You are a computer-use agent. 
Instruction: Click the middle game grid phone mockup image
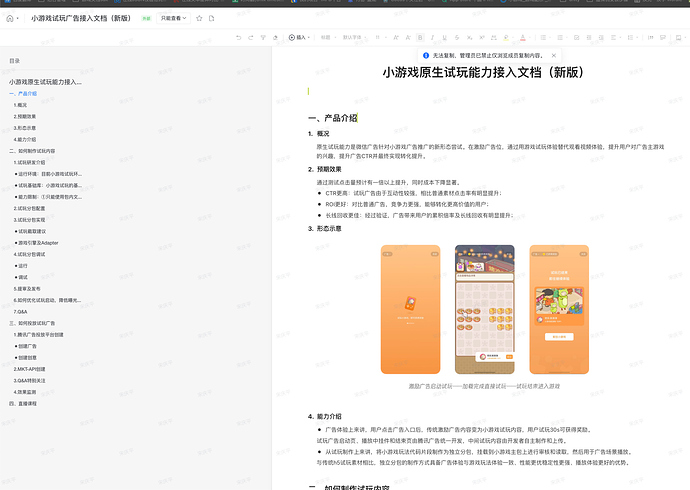point(484,309)
